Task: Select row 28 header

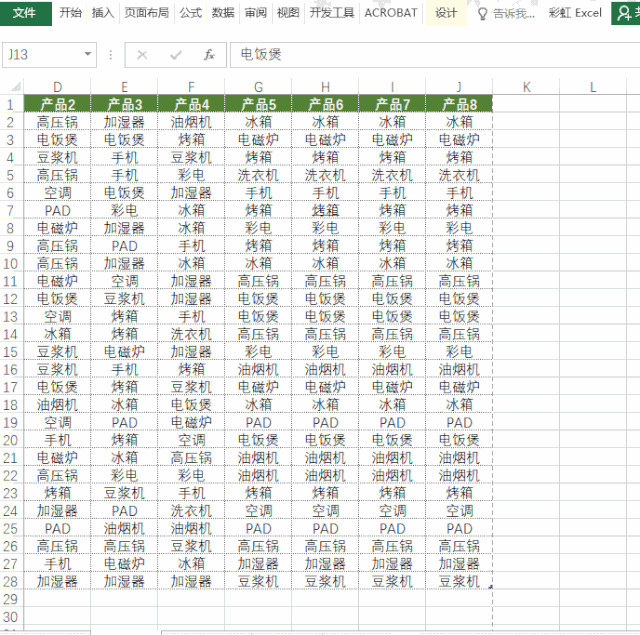Action: click(x=11, y=582)
